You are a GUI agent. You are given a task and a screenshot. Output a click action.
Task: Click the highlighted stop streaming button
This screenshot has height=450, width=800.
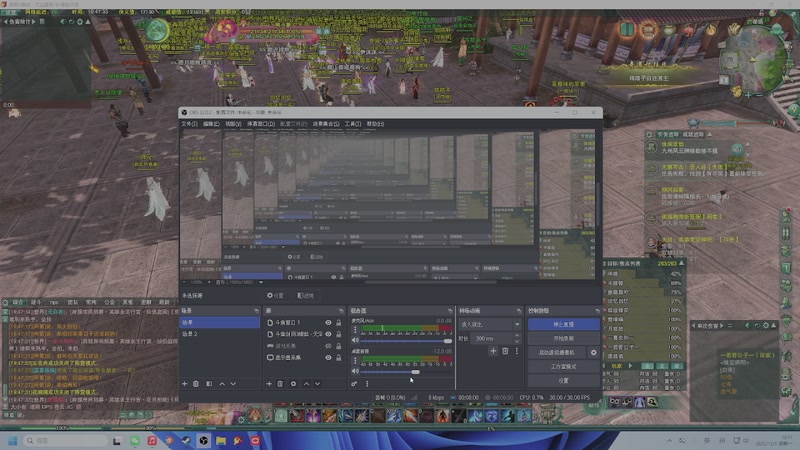coord(564,324)
